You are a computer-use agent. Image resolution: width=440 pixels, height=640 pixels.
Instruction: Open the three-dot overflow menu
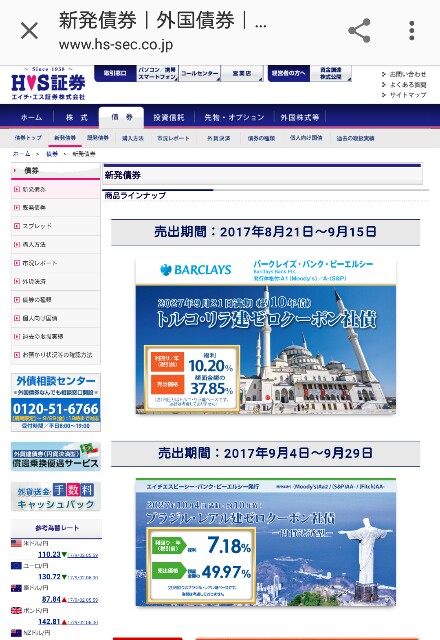tap(411, 31)
